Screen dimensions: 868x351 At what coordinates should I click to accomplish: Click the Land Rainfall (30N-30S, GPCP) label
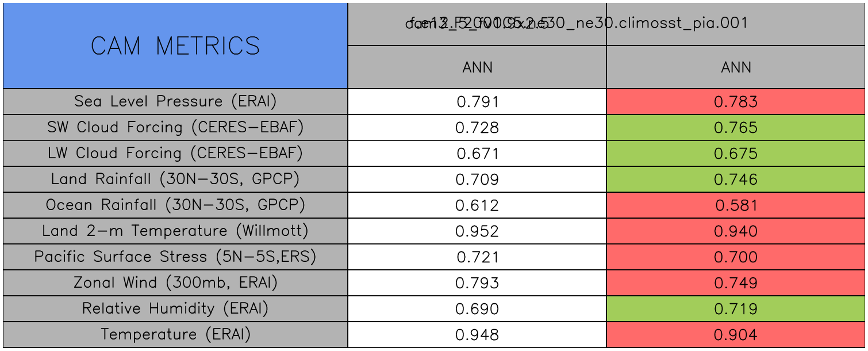click(x=175, y=180)
